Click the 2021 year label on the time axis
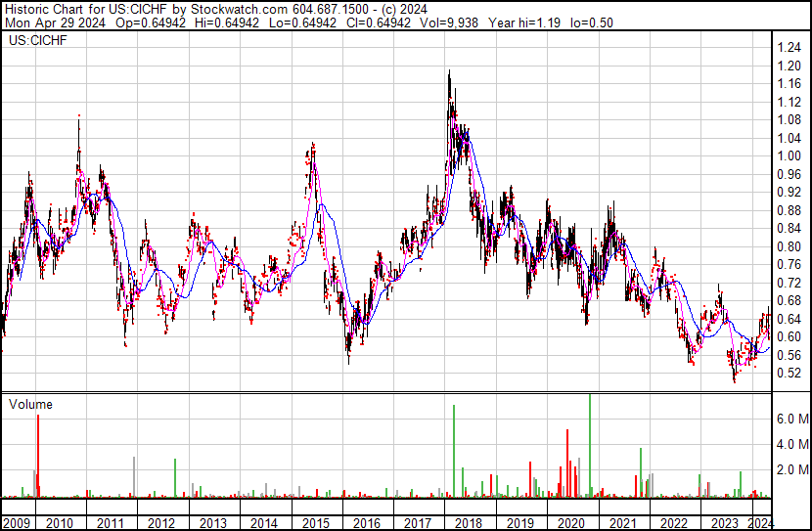 coord(622,523)
